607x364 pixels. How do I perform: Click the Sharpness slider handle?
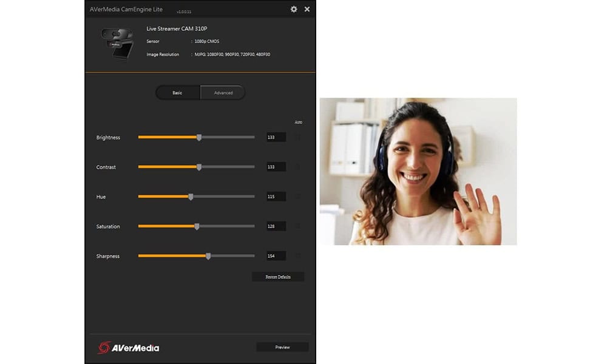(x=208, y=256)
